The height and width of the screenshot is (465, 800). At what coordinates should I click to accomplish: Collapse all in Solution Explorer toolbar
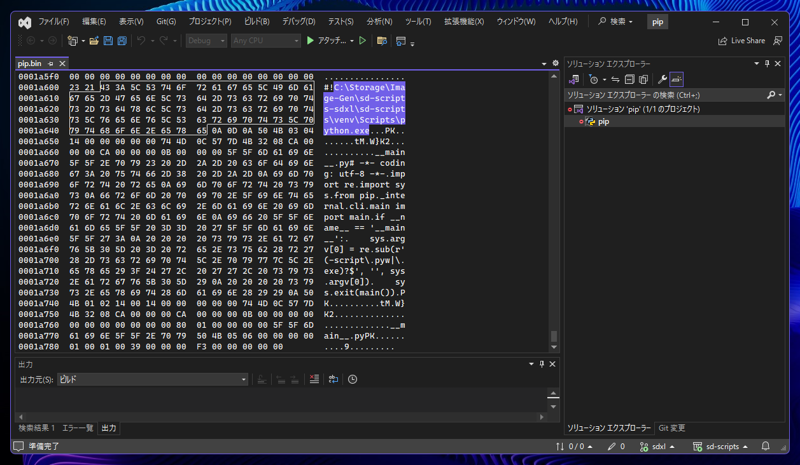click(x=630, y=80)
